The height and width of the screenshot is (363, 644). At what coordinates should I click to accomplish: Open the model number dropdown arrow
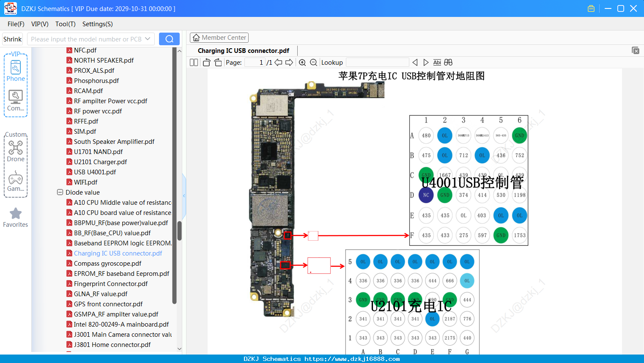point(148,39)
